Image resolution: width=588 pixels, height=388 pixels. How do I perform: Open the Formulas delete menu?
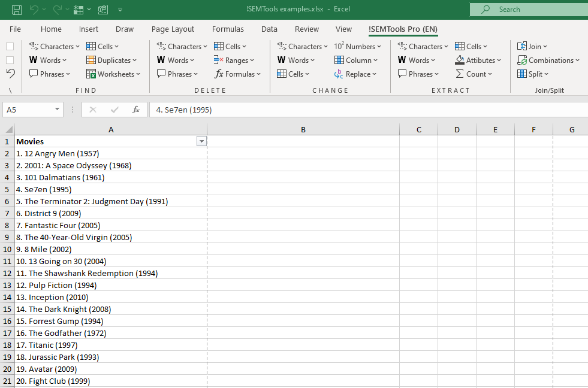click(x=237, y=74)
